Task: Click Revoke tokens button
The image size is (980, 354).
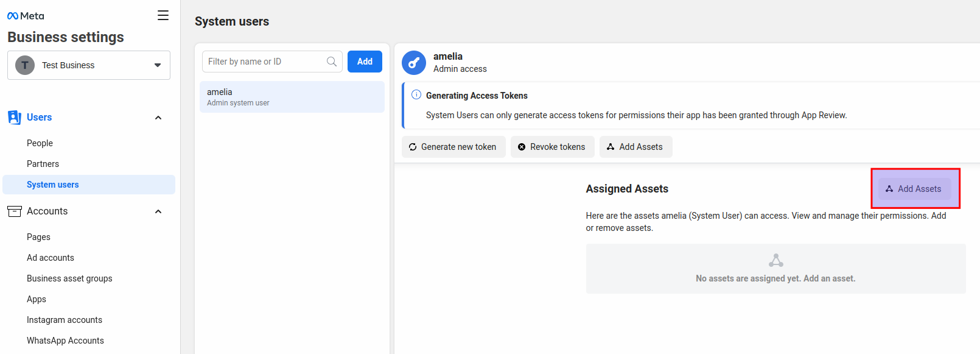Action: [553, 147]
